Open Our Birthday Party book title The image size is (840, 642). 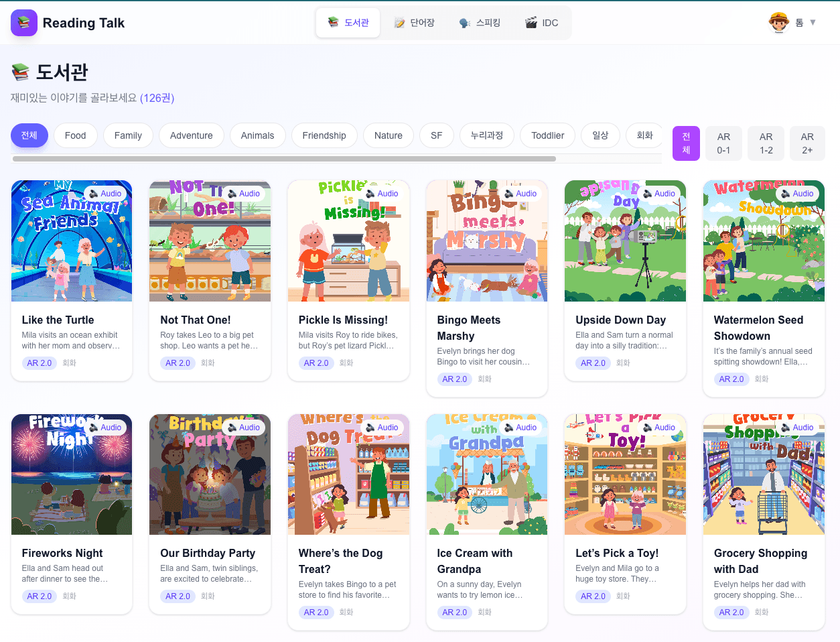click(208, 553)
